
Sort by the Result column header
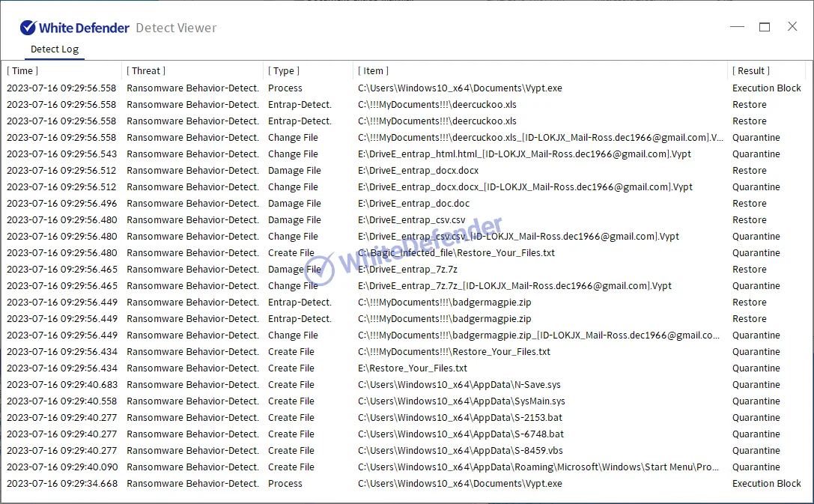751,71
